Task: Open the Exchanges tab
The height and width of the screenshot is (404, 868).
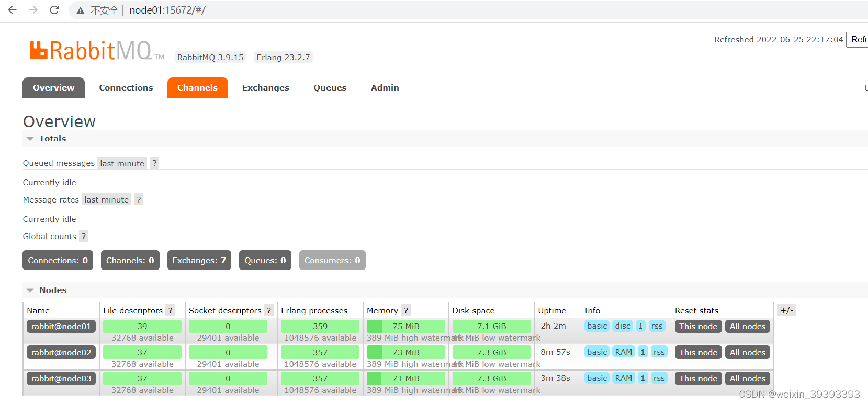Action: [265, 88]
